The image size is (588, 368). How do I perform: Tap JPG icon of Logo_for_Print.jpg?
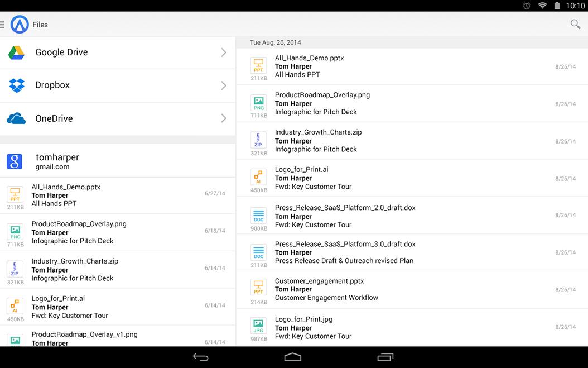tap(258, 326)
